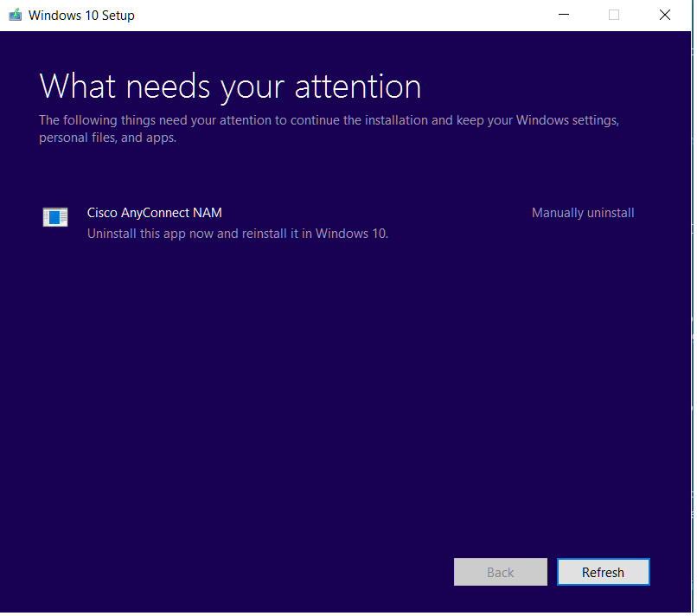Screen dimensions: 697x616
Task: Click the grayed-out Back button
Action: tap(501, 572)
